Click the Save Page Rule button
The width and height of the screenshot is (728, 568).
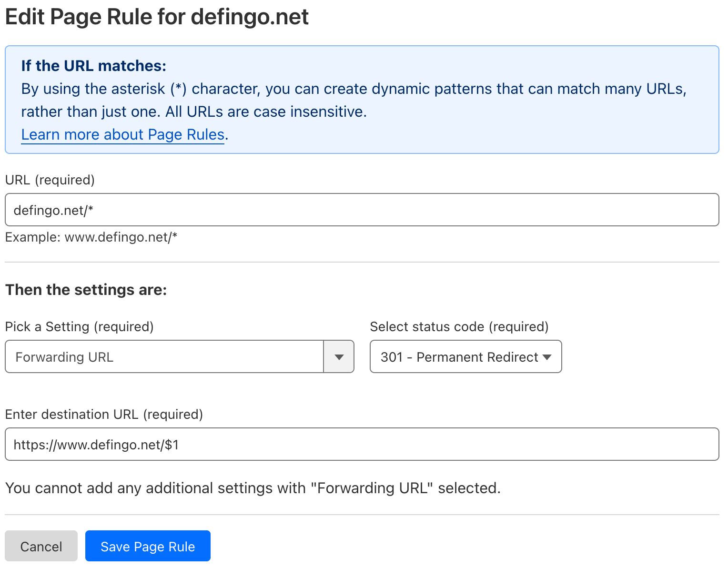click(x=148, y=546)
